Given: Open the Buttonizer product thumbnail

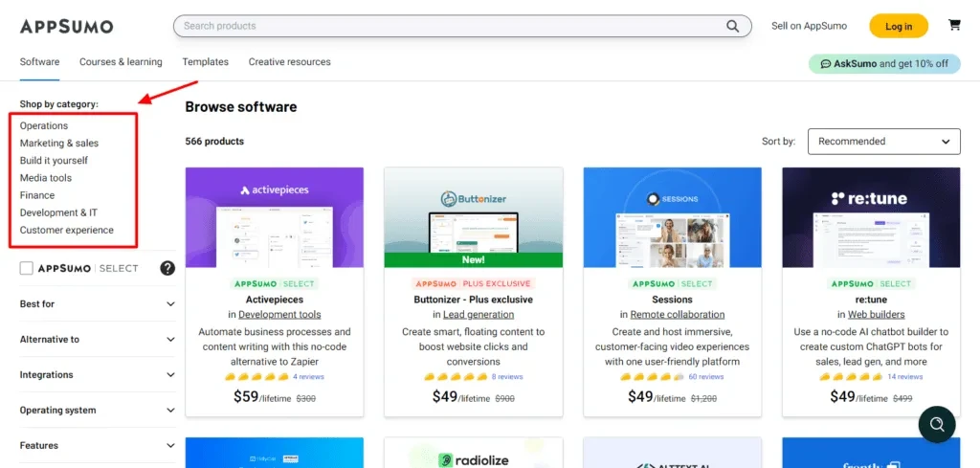Looking at the screenshot, I should (473, 217).
